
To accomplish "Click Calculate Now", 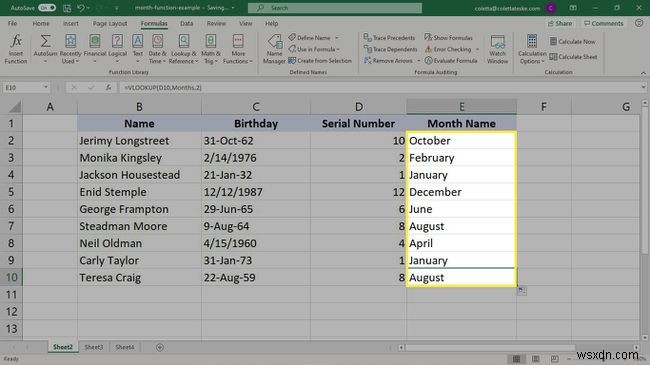I will coord(572,41).
